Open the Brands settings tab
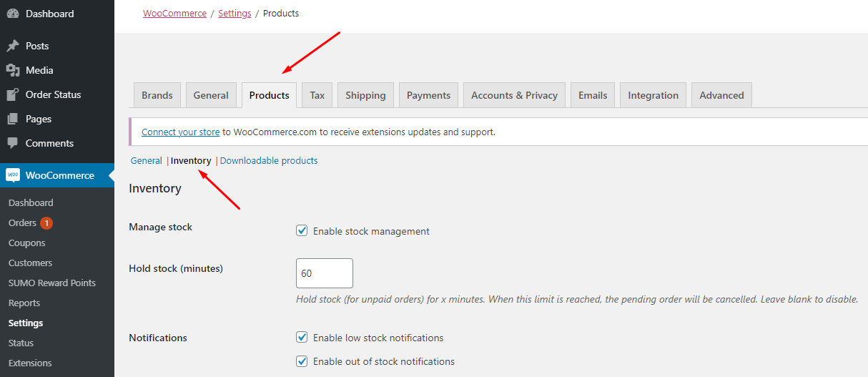This screenshot has height=377, width=868. point(157,95)
